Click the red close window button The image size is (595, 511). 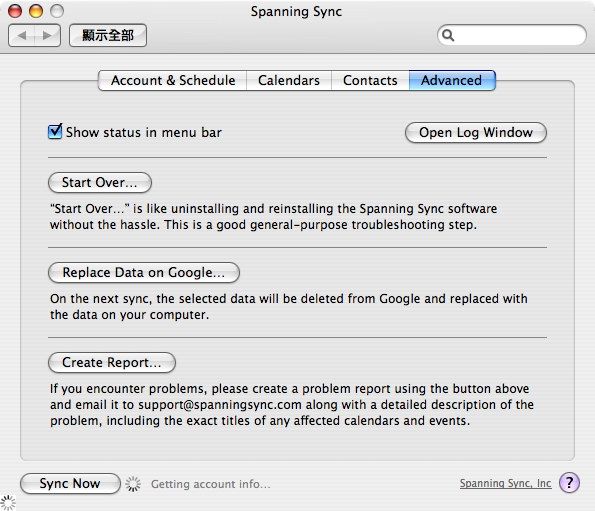coord(15,11)
